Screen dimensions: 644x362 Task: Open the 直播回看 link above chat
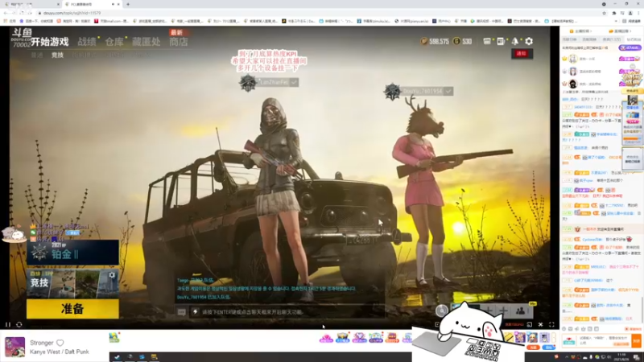click(618, 31)
